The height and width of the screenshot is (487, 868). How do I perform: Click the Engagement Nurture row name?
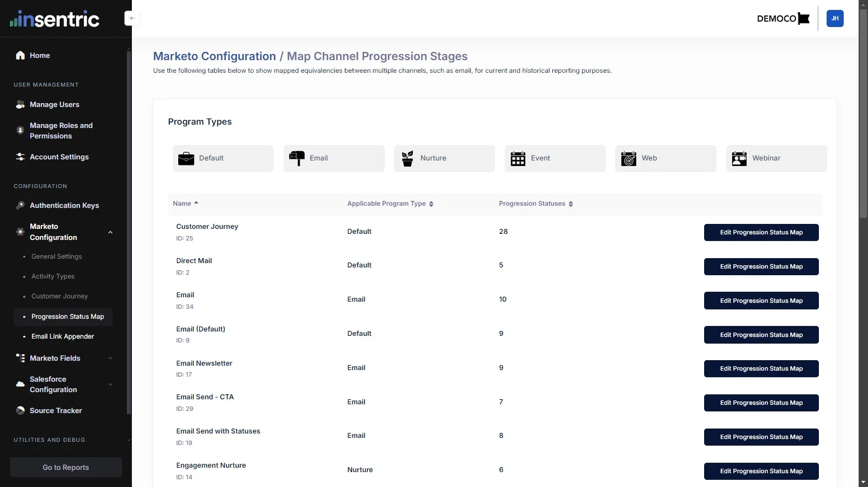click(211, 465)
